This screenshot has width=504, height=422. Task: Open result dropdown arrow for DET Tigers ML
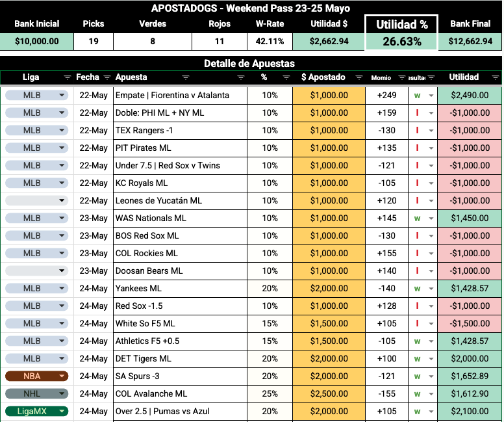click(431, 358)
